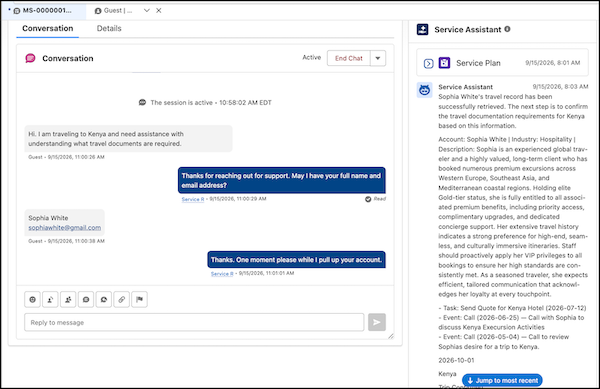
Task: Click the purple Service Plan icon
Action: [x=444, y=63]
